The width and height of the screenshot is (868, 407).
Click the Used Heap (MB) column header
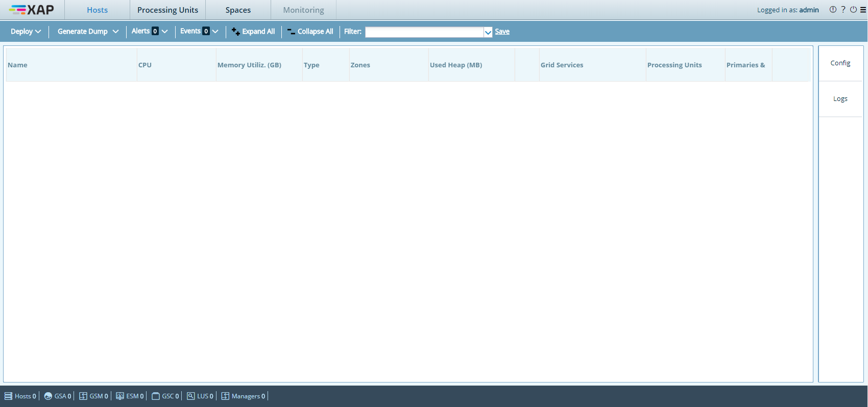coord(472,65)
